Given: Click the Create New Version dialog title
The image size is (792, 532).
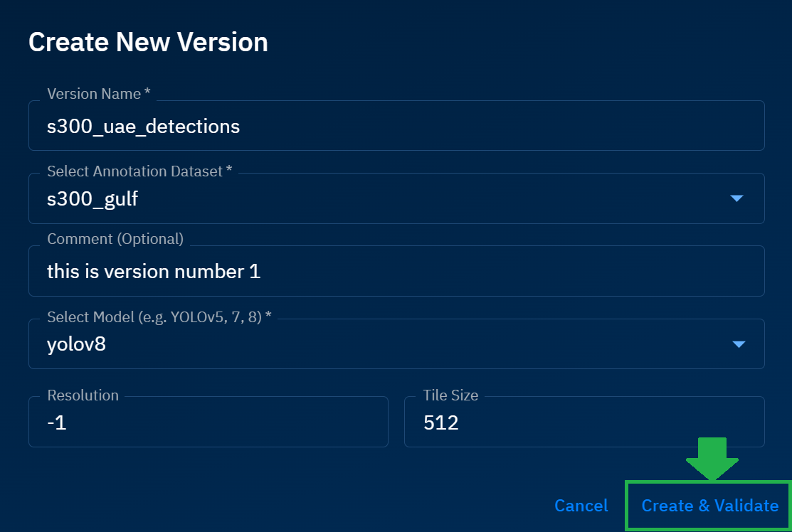Looking at the screenshot, I should point(148,43).
